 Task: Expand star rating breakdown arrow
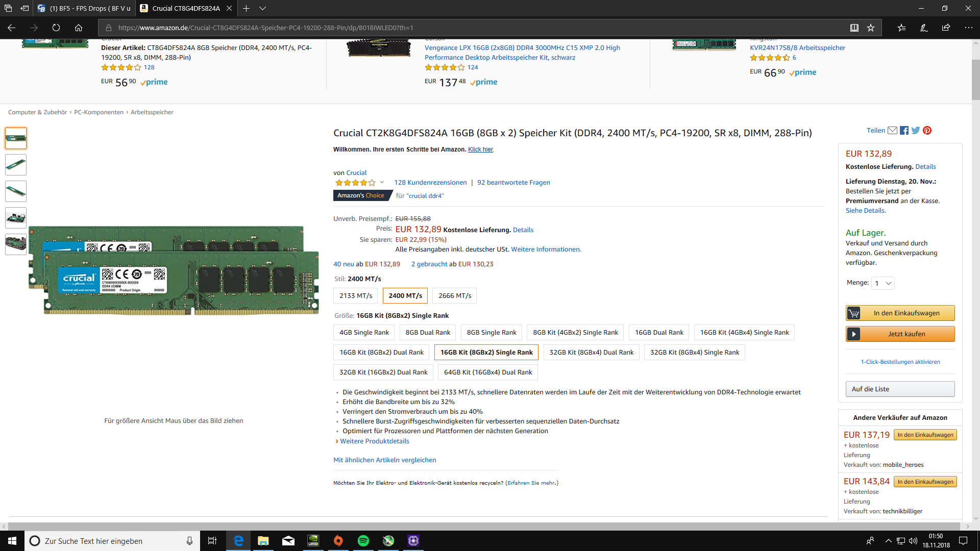[382, 182]
